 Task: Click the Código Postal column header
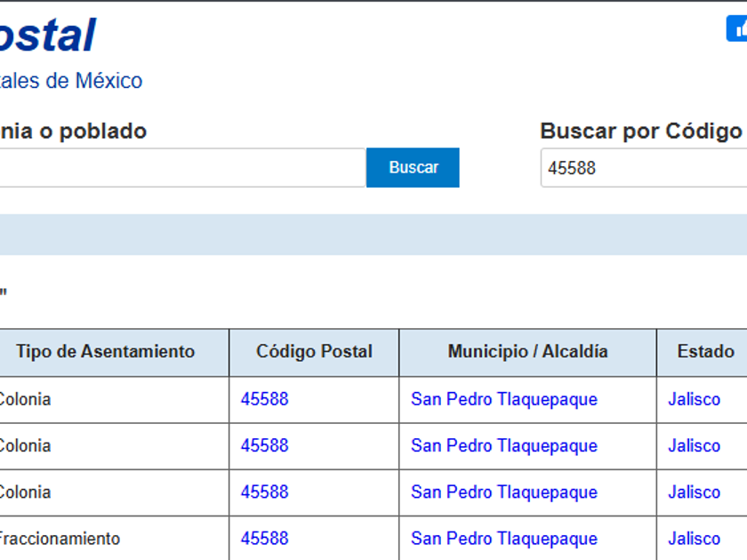coord(314,351)
